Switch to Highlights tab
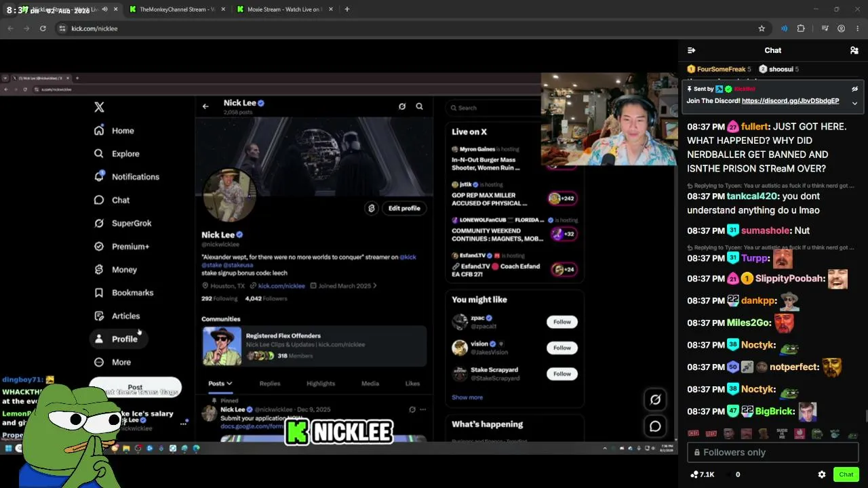Screen dimensions: 868x488 pyautogui.click(x=321, y=384)
